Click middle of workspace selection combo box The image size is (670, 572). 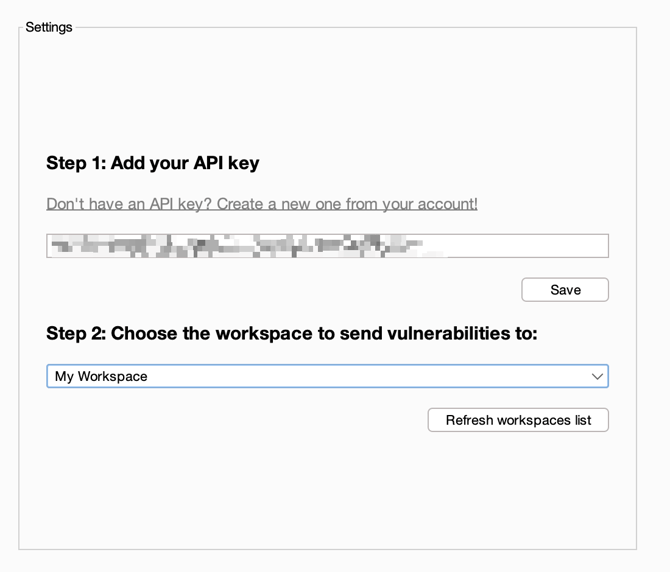pos(327,376)
